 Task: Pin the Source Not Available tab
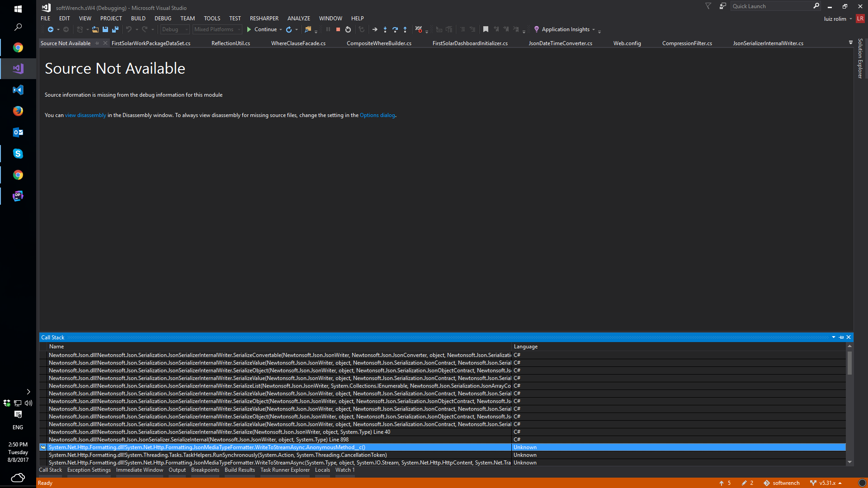pyautogui.click(x=97, y=43)
